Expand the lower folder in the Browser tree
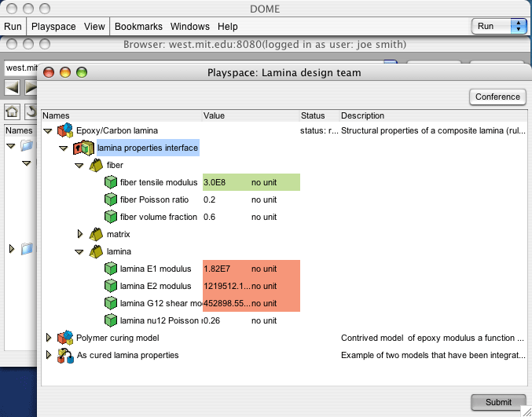This screenshot has width=532, height=417. pyautogui.click(x=12, y=248)
